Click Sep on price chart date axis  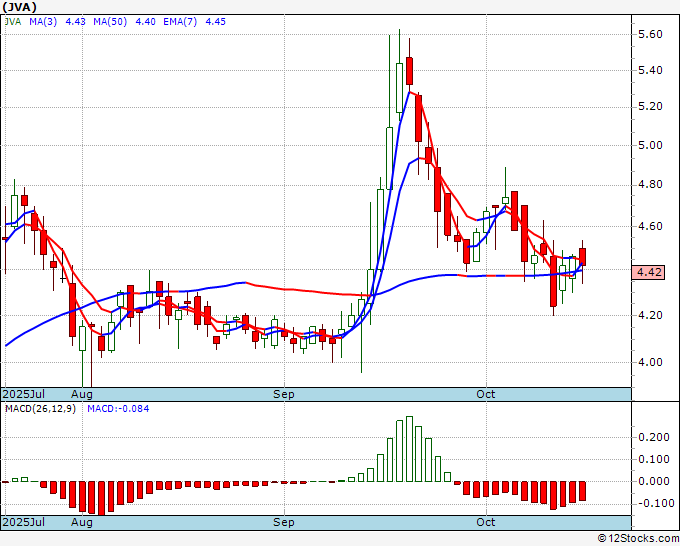284,394
